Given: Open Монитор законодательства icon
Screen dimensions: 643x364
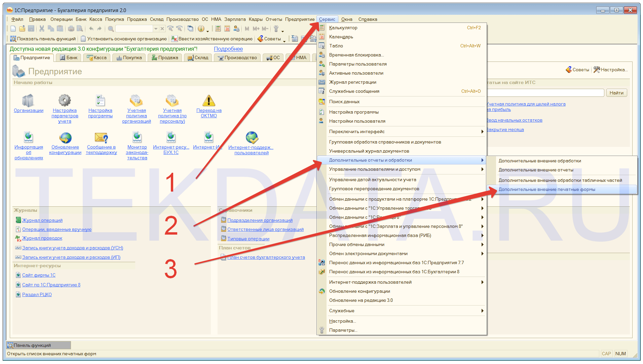Looking at the screenshot, I should tap(137, 137).
